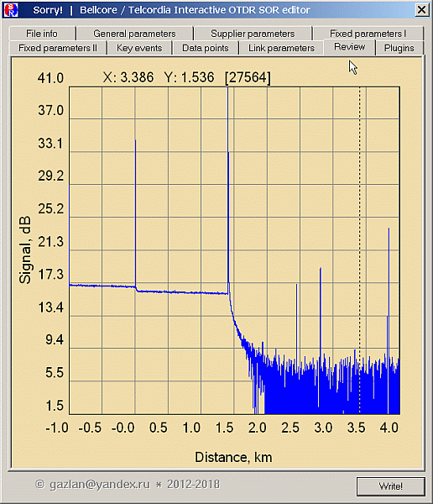The image size is (433, 504).
Task: Click the spike just above 0.0 km
Action: pos(136,213)
